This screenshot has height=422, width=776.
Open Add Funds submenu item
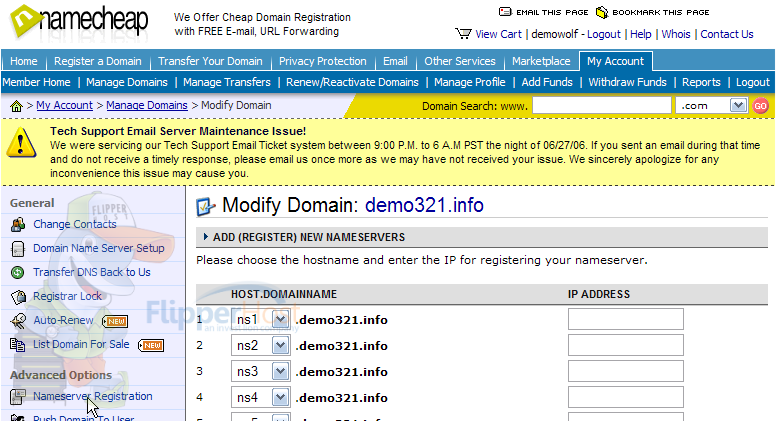click(547, 82)
